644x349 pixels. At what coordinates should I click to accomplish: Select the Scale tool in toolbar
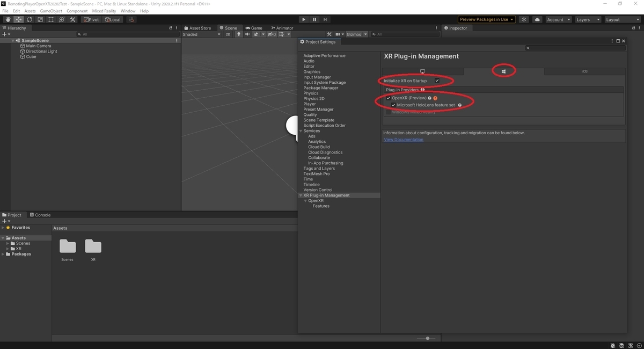(x=40, y=19)
